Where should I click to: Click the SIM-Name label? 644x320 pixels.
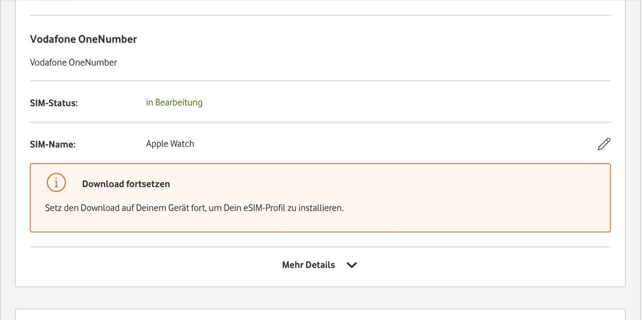[52, 144]
